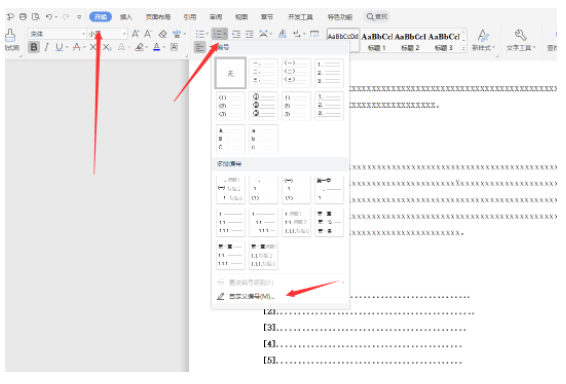Click the custom numbering pencil icon

(x=221, y=296)
